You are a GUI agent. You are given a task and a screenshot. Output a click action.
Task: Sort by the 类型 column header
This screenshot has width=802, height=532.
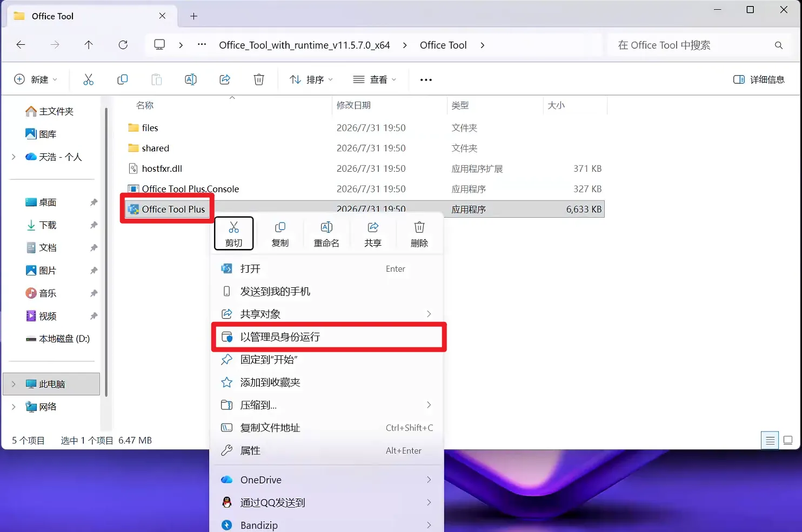tap(460, 105)
